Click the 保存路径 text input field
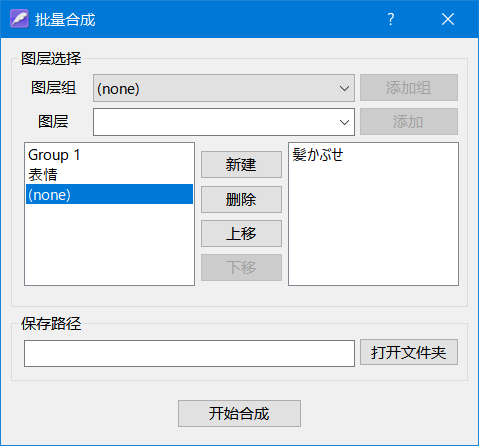The width and height of the screenshot is (479, 446). pyautogui.click(x=189, y=353)
